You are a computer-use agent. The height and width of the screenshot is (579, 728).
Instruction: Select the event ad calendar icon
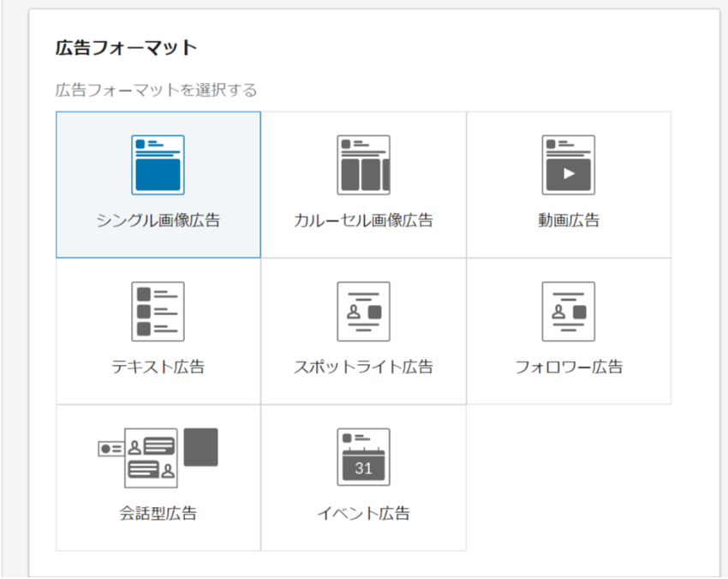[363, 458]
